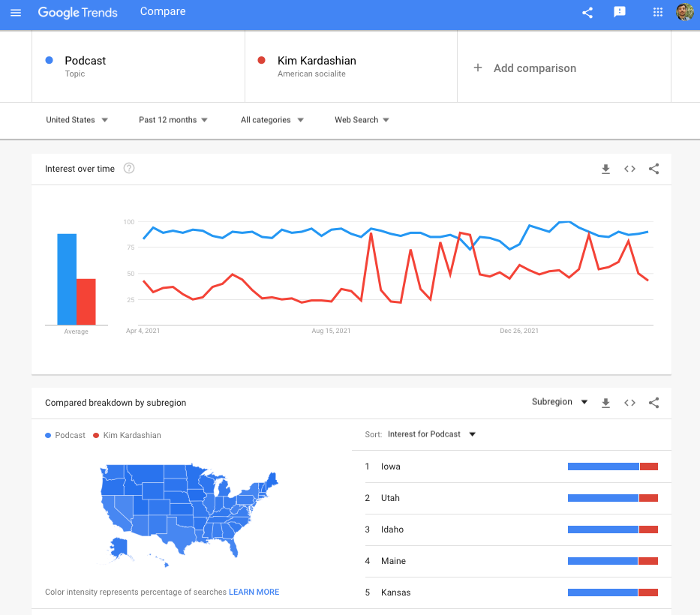Click the Google Trends logo

click(78, 12)
